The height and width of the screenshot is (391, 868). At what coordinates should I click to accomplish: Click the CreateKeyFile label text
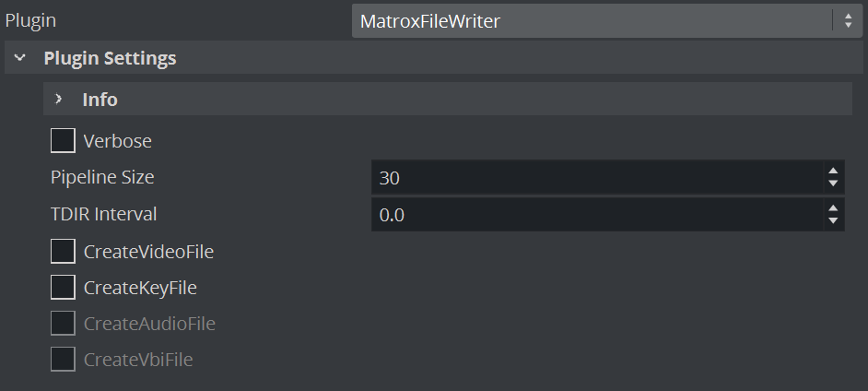pos(140,288)
